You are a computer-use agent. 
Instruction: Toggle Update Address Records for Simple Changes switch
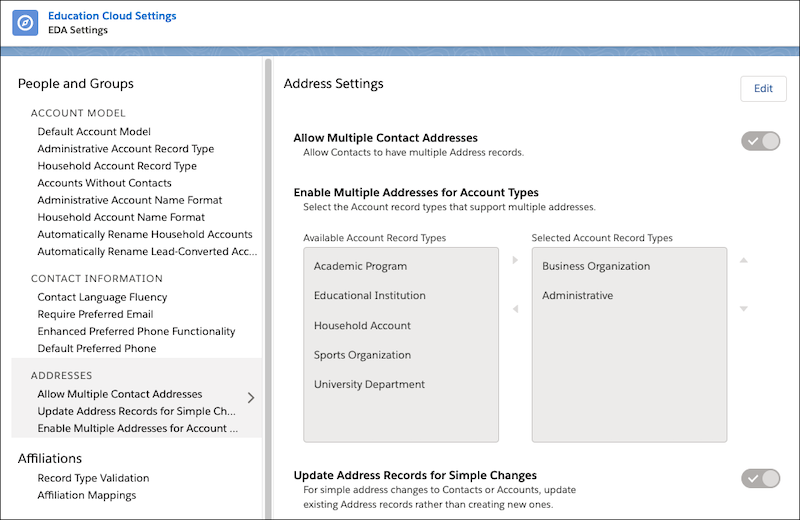click(x=761, y=479)
